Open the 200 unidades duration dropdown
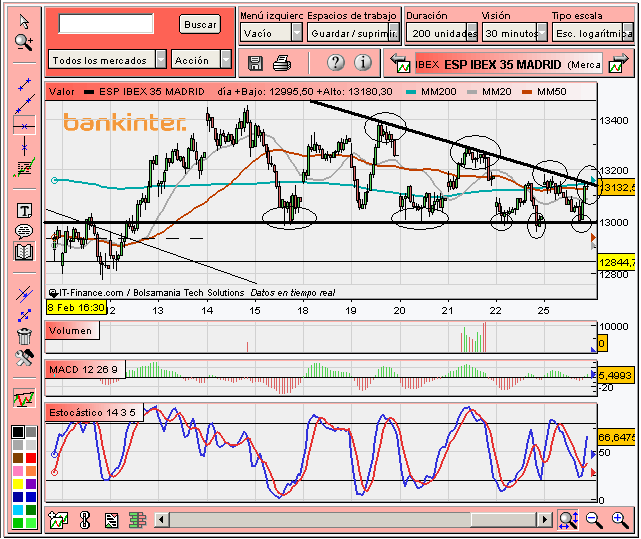 click(x=442, y=33)
